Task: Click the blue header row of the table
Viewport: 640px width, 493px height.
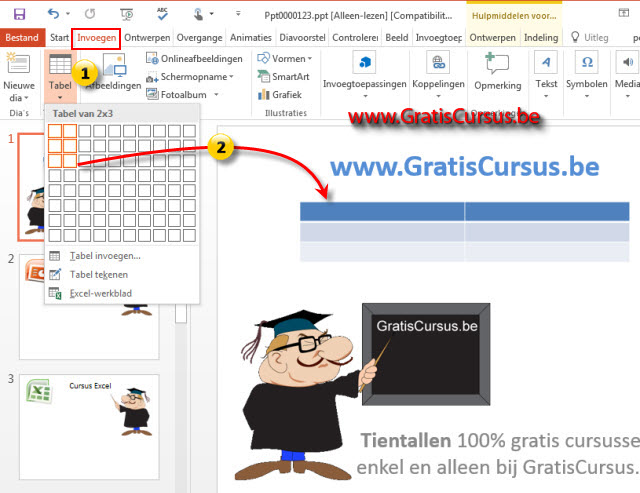Action: point(464,211)
